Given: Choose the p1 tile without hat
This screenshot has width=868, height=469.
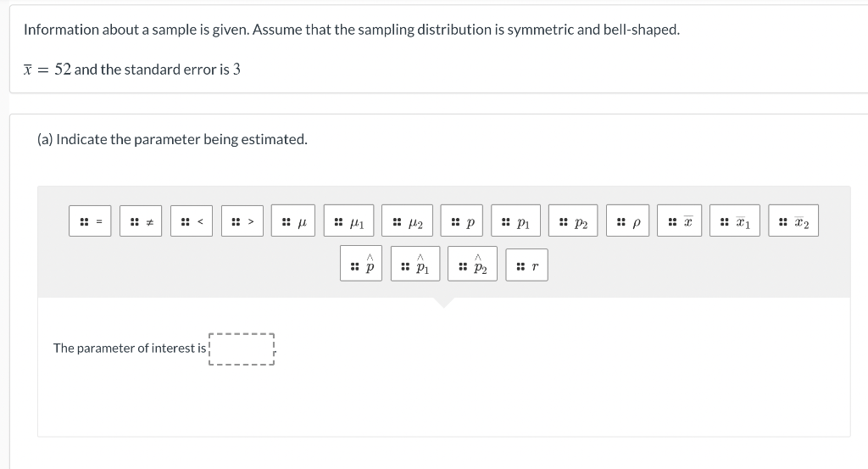Looking at the screenshot, I should 516,223.
